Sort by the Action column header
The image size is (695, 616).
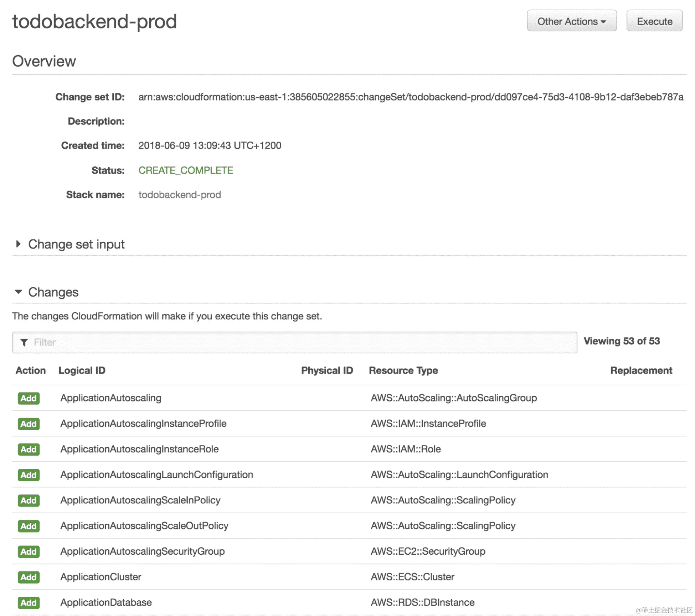click(x=31, y=370)
